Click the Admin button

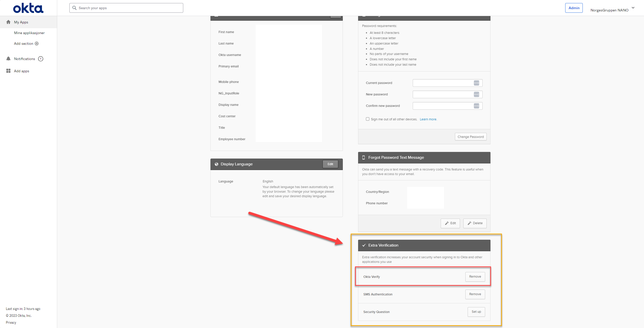(x=574, y=8)
